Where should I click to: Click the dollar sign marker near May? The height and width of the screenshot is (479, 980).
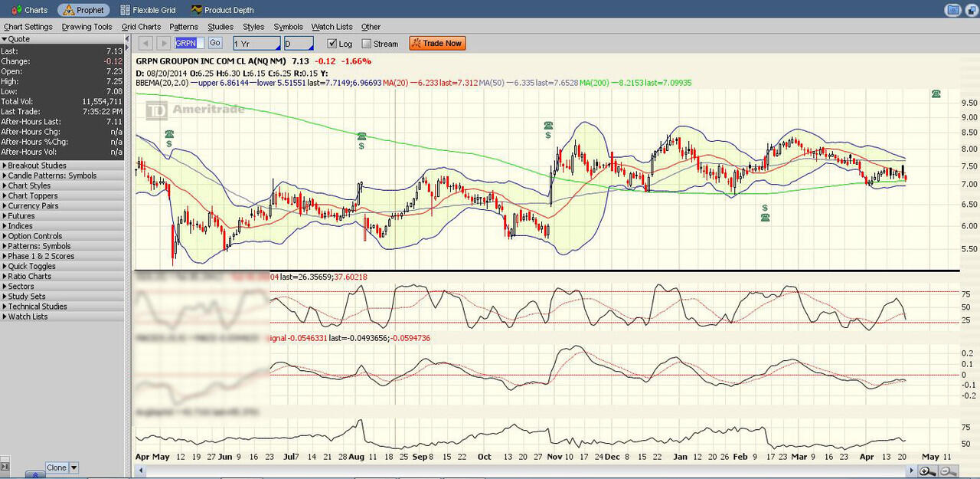tap(168, 144)
